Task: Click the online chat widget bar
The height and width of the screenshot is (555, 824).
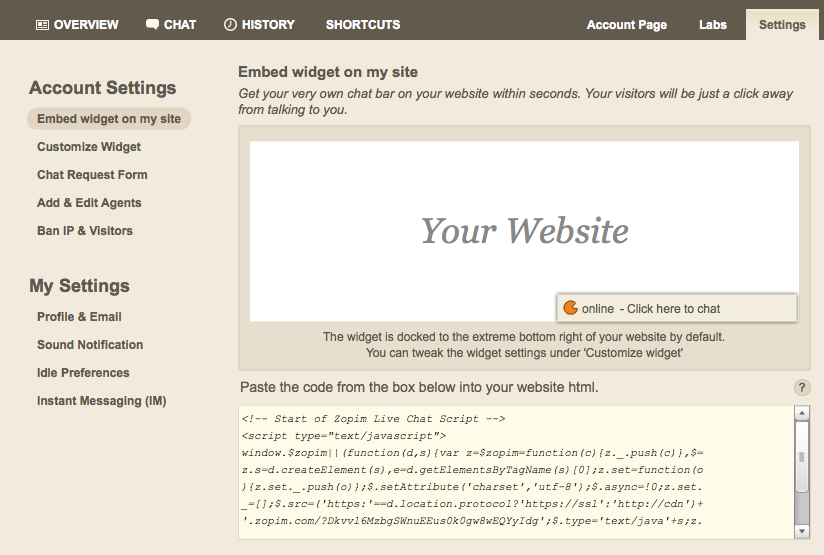Action: coord(677,308)
